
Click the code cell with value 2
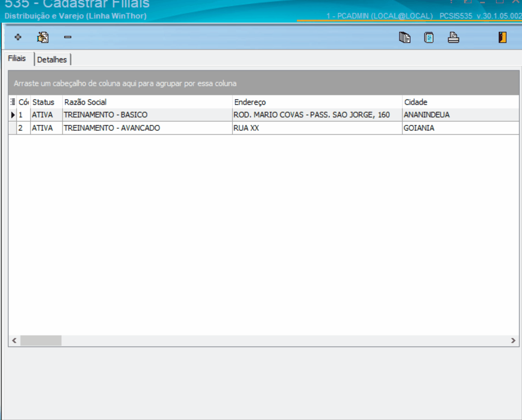pyautogui.click(x=23, y=128)
